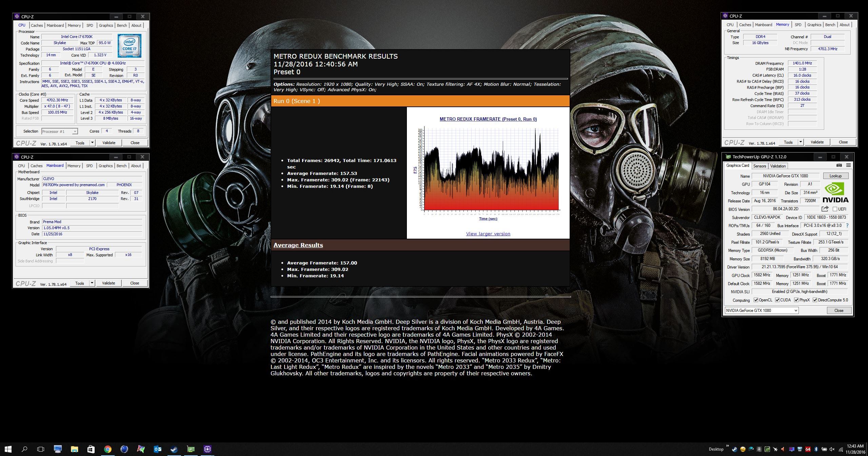Image resolution: width=868 pixels, height=456 pixels.
Task: Toggle the UEFI checkbox in GPU-Z
Action: pos(835,209)
